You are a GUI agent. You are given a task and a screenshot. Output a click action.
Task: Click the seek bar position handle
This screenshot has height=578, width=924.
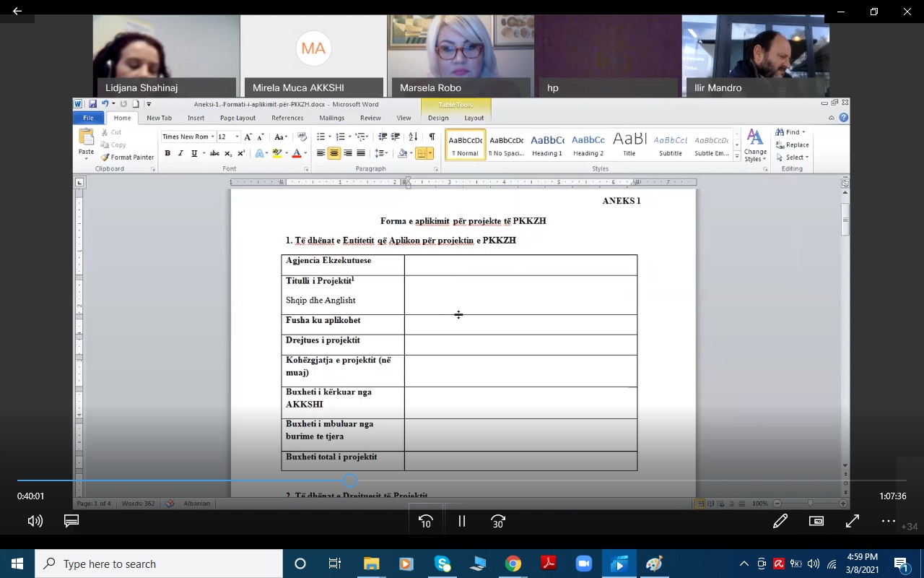[350, 480]
